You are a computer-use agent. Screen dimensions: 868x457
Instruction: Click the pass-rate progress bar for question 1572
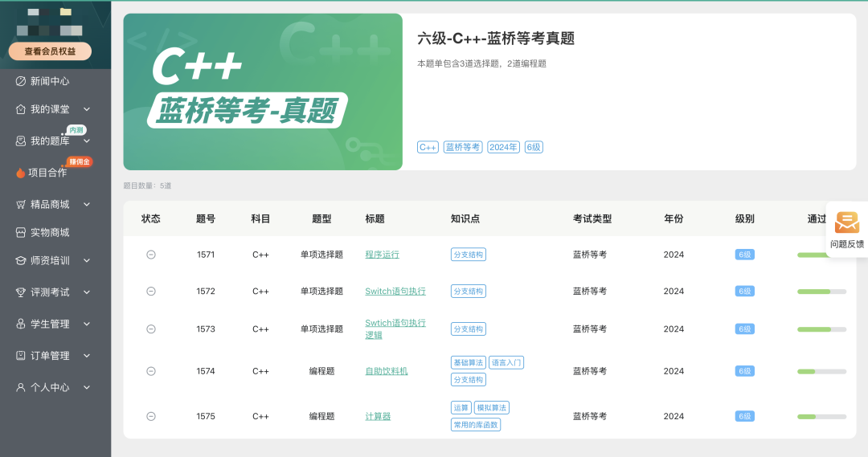coord(821,292)
